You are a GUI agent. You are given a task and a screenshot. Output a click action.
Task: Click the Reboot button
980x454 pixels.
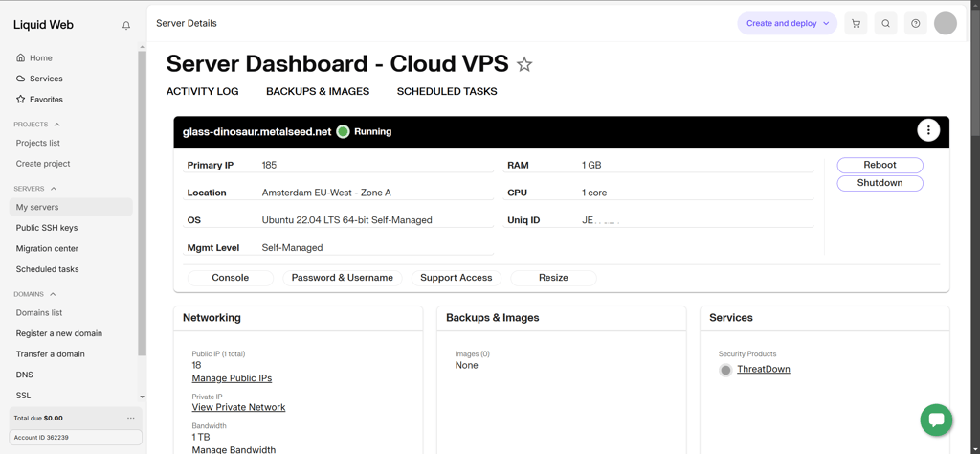880,165
